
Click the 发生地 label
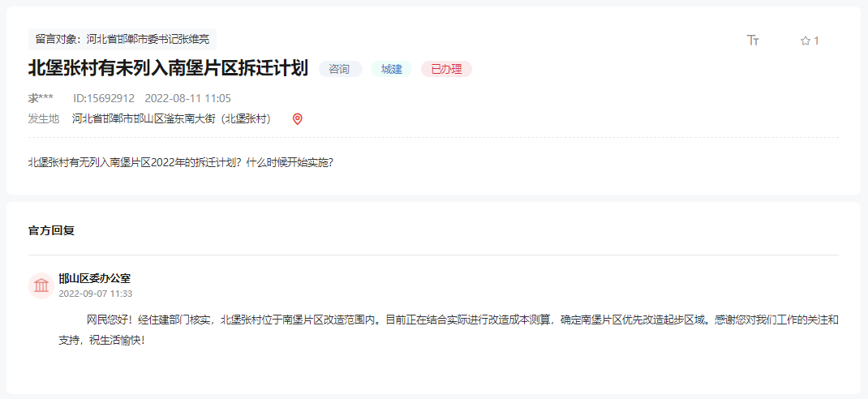(x=44, y=119)
